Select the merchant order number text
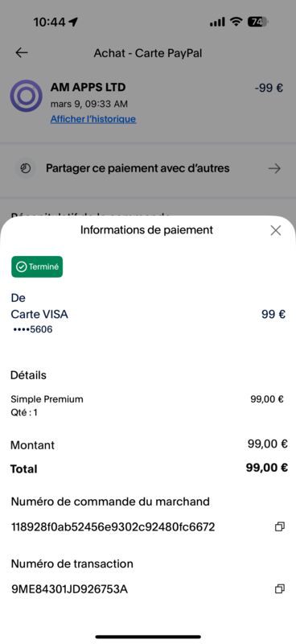The width and height of the screenshot is (296, 644). 113,527
